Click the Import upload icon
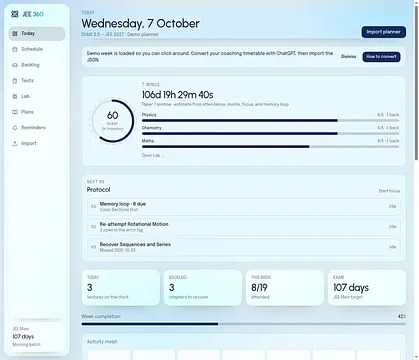419x360 pixels. pyautogui.click(x=15, y=143)
